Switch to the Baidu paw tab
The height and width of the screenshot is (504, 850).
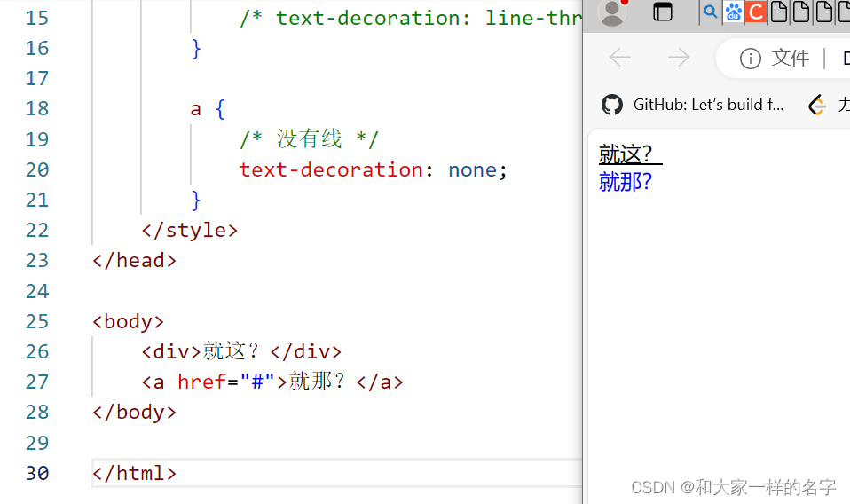point(734,12)
